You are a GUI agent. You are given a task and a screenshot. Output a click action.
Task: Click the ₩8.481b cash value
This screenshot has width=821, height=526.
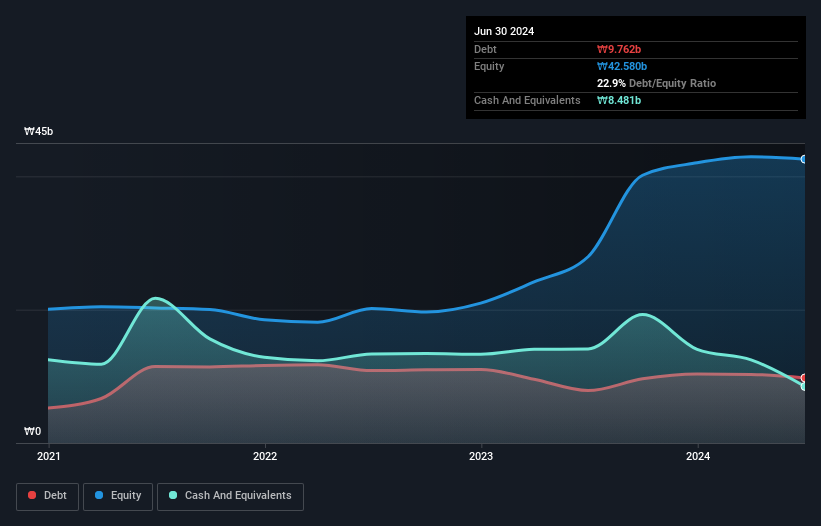pos(619,100)
